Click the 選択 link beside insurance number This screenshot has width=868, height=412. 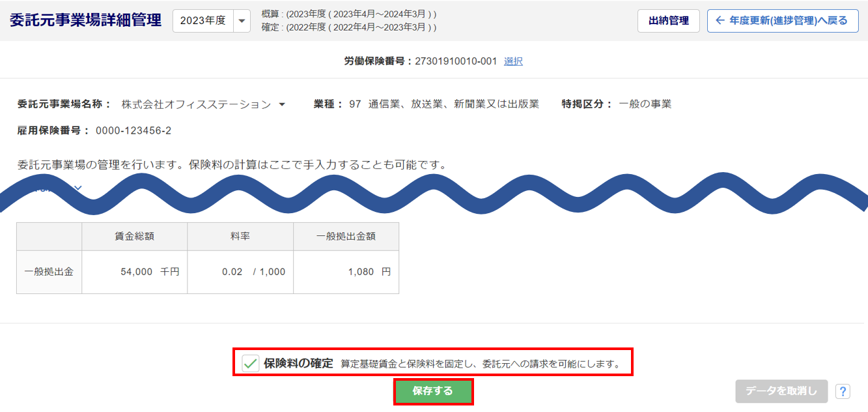(x=513, y=61)
